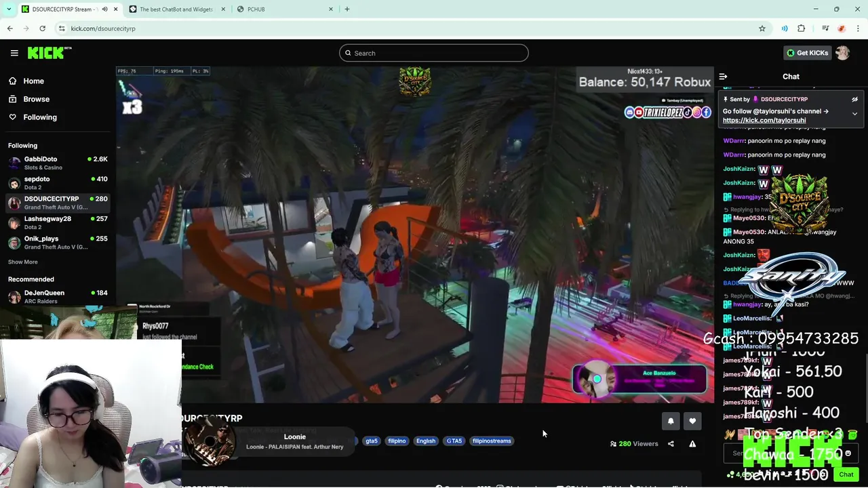The image size is (868, 488).
Task: Open the user profile avatar menu
Action: 842,53
